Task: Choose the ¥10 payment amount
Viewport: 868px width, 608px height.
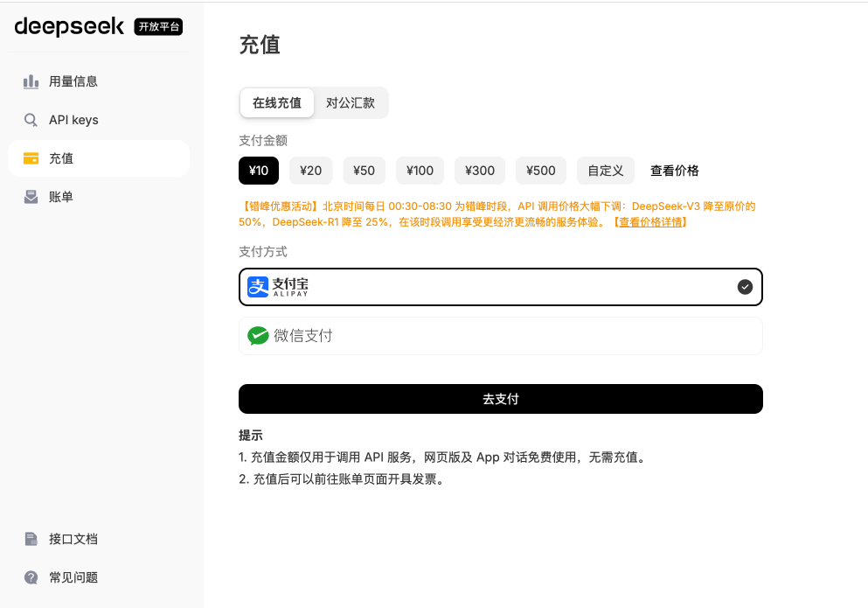Action: point(259,171)
